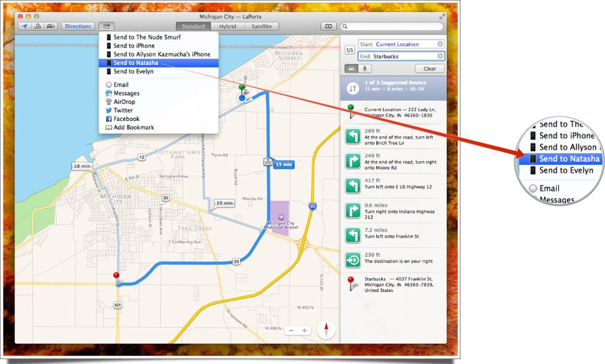Viewport: 605px width, 364px height.
Task: Click the compass icon on map
Action: tap(326, 330)
